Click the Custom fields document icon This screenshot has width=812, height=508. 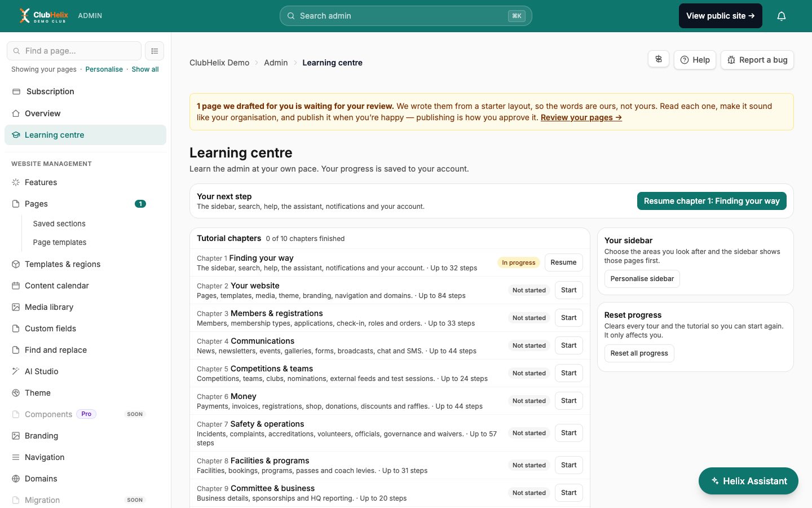16,329
